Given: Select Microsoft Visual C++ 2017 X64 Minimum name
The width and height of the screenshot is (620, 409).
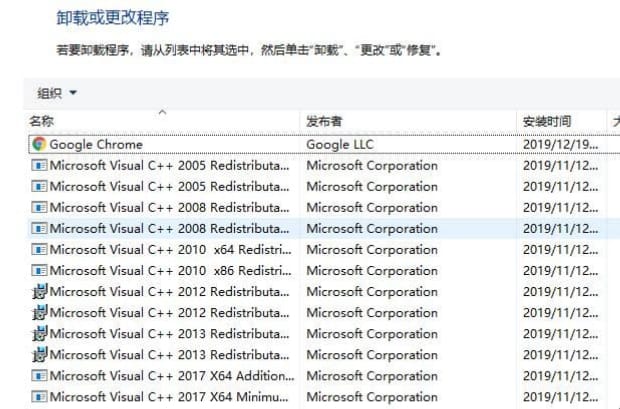Looking at the screenshot, I should (170, 397).
